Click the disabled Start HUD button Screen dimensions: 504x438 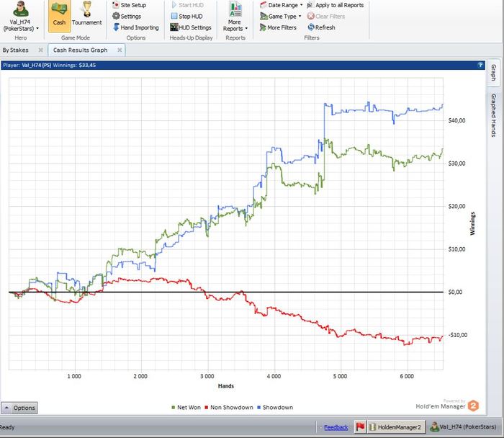coord(187,5)
